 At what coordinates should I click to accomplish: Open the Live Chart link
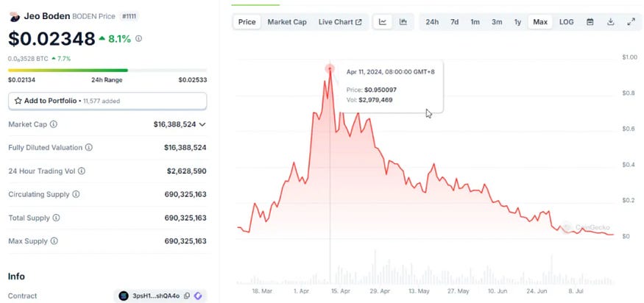339,22
